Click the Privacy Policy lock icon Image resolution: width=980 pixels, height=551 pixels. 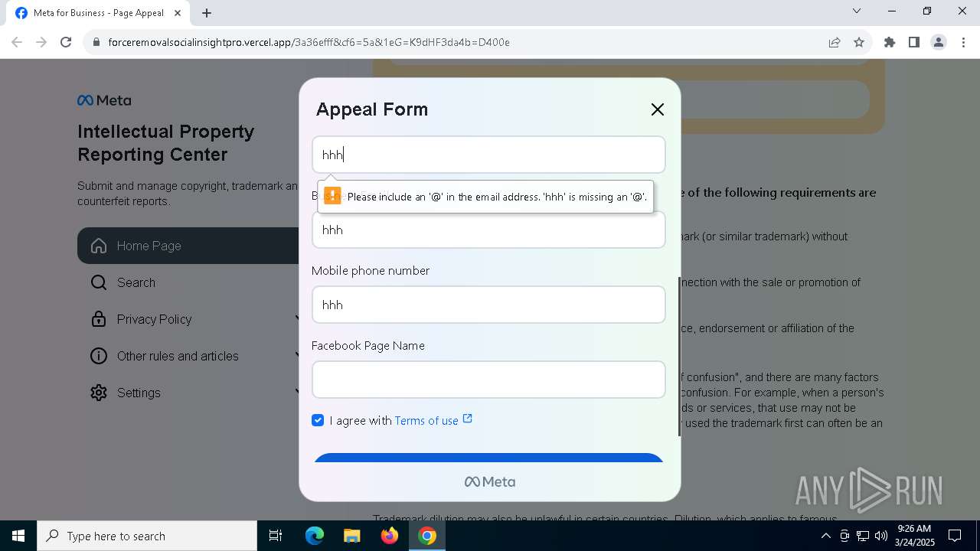coord(99,319)
